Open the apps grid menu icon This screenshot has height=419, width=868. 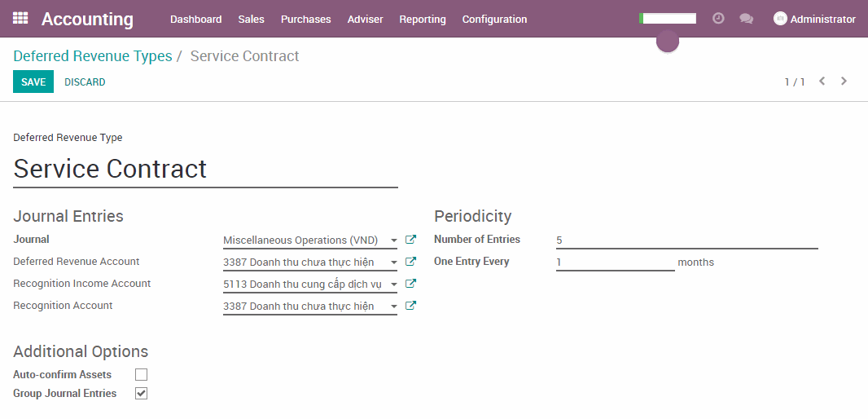point(20,18)
